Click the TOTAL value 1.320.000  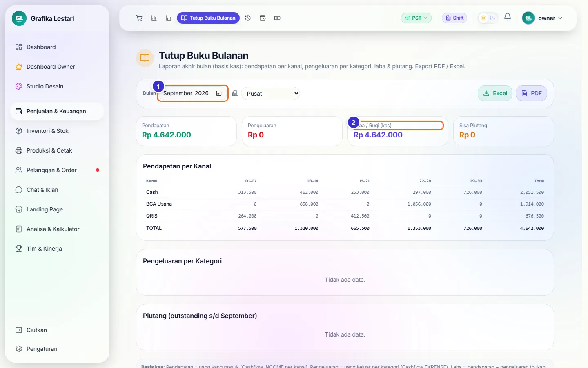click(x=306, y=228)
